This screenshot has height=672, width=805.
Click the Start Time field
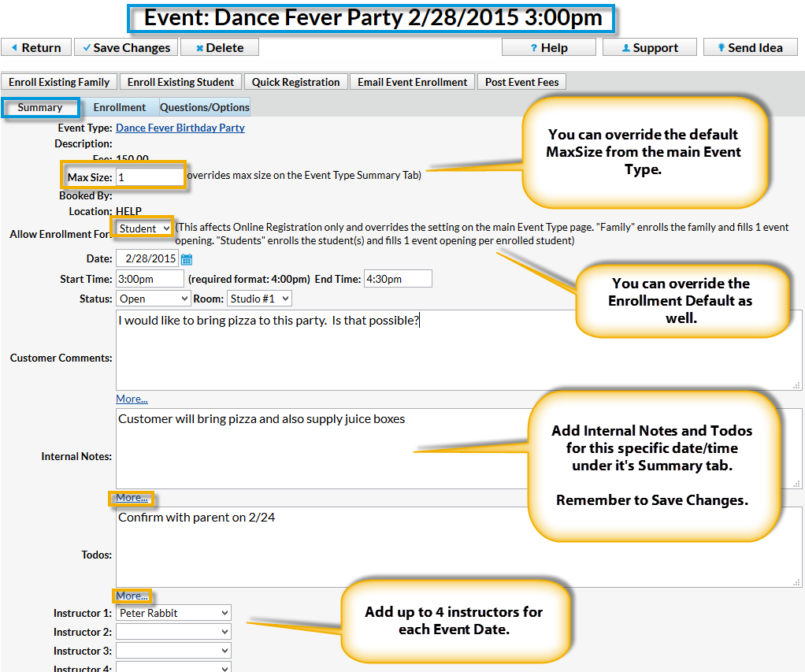150,279
